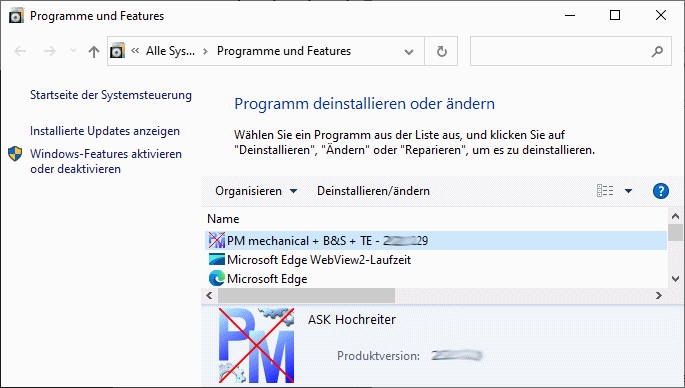Click the horizontal scrollbar thumb
The width and height of the screenshot is (685, 388).
[306, 296]
